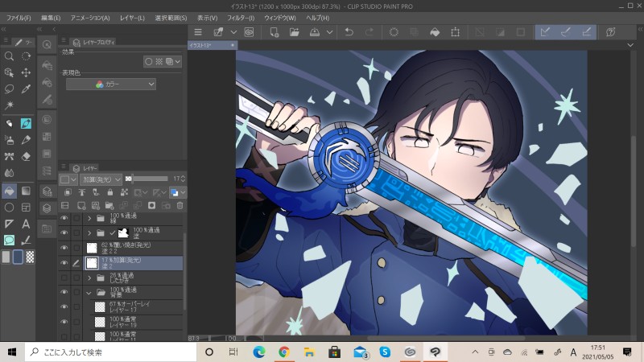Create new layer folder icon
644x362 pixels.
[109, 206]
